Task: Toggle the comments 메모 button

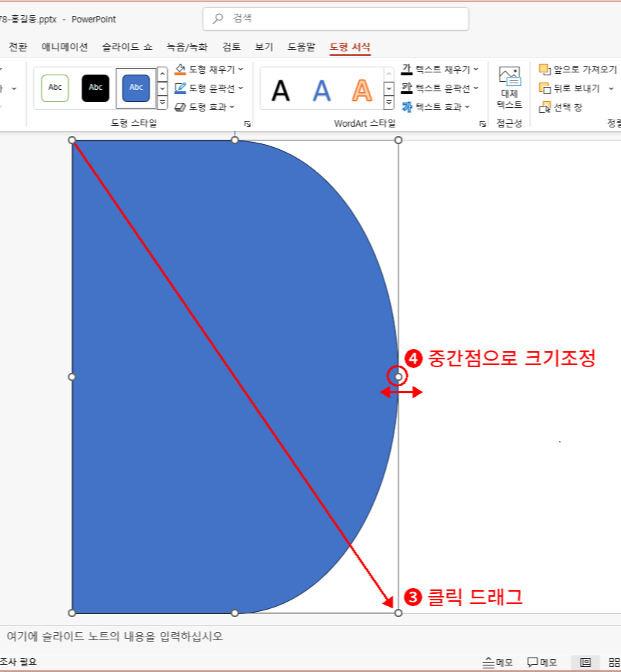Action: tap(542, 663)
